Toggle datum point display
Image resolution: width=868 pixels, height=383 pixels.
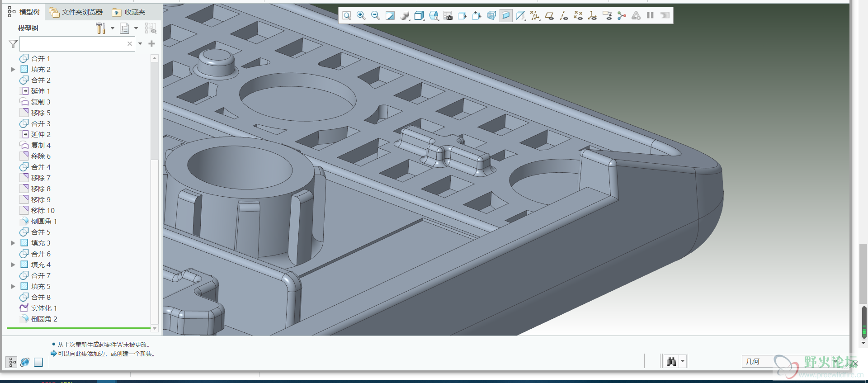coord(578,16)
